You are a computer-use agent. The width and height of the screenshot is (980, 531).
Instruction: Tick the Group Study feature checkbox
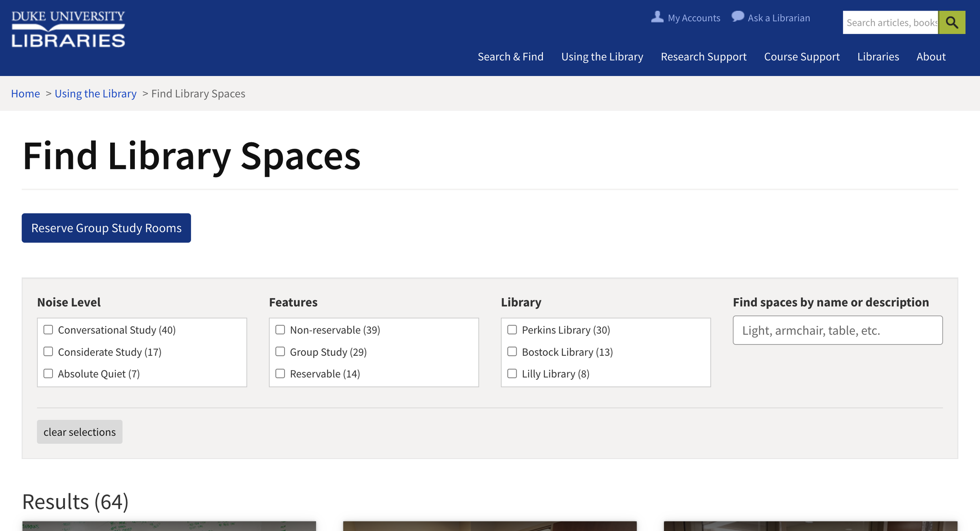click(x=280, y=352)
